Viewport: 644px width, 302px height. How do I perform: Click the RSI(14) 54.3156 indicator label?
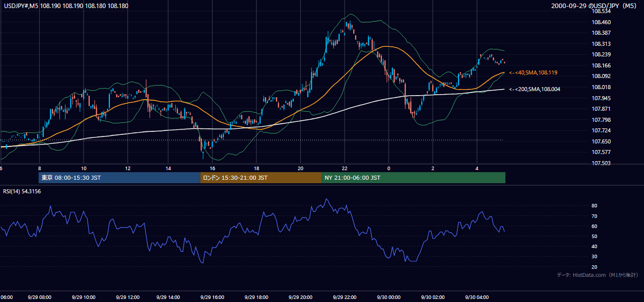(22, 191)
